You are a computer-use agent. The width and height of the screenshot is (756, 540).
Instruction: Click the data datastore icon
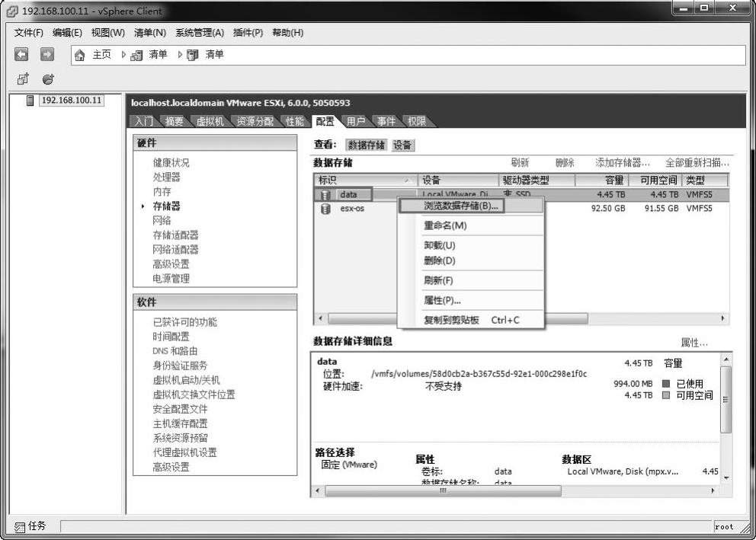pyautogui.click(x=325, y=195)
